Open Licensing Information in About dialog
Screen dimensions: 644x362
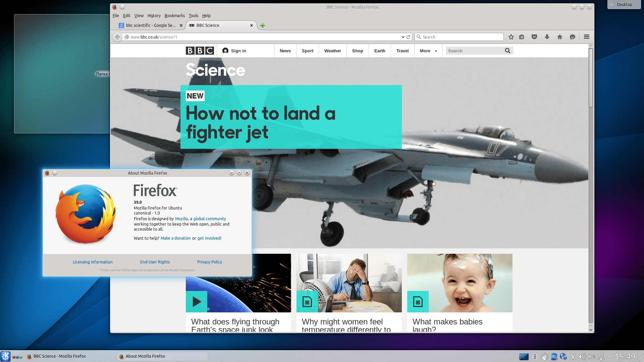(93, 262)
